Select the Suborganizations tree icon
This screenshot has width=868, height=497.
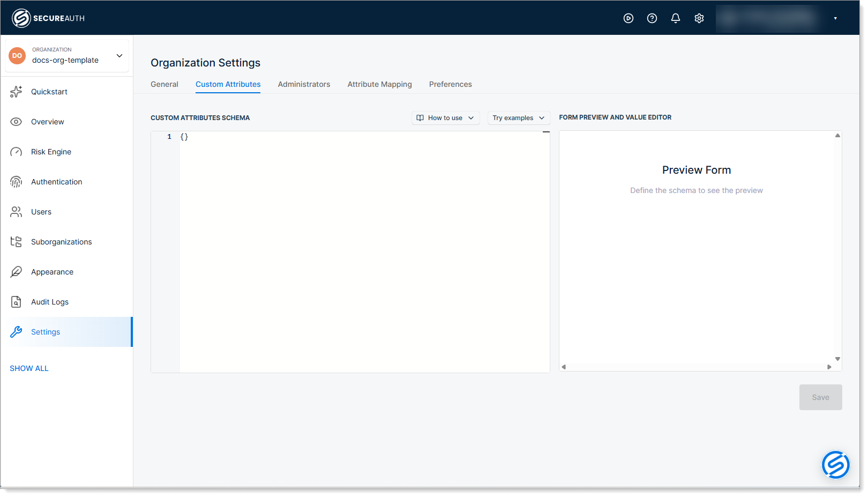point(17,241)
